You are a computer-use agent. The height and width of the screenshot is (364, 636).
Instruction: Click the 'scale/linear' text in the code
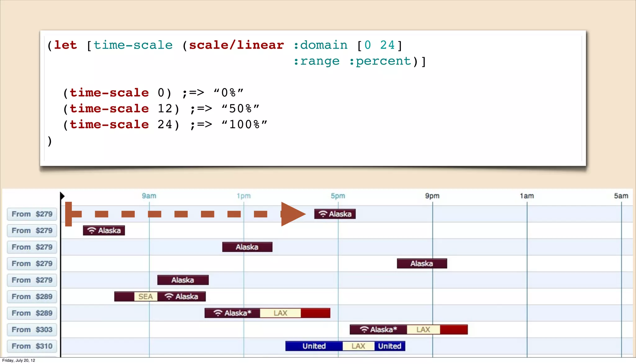pyautogui.click(x=237, y=45)
